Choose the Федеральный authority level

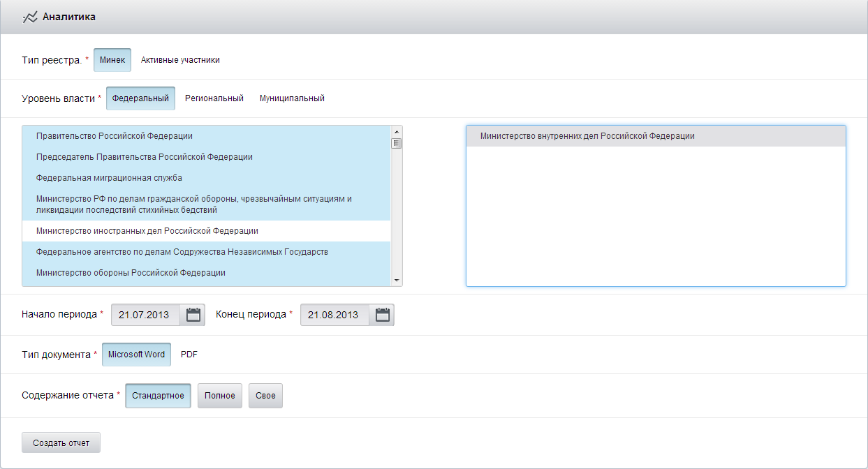[140, 98]
